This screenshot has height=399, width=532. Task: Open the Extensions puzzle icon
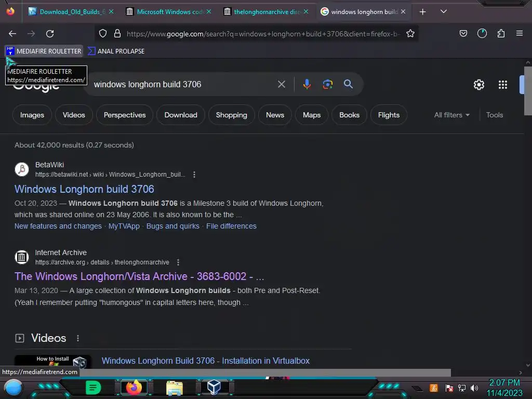(501, 33)
